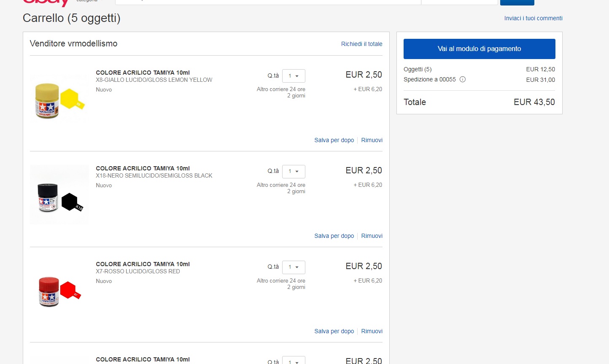Click the EUR 31,00 shipping amount
Image resolution: width=609 pixels, height=364 pixels.
coord(540,80)
